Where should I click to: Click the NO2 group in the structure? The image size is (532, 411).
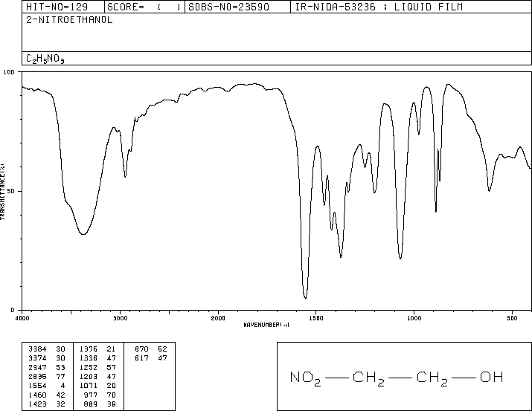tap(305, 378)
